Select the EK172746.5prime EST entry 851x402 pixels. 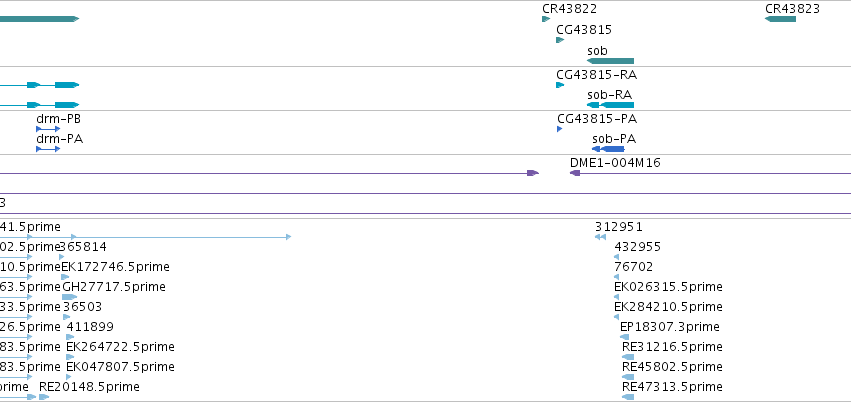(115, 267)
